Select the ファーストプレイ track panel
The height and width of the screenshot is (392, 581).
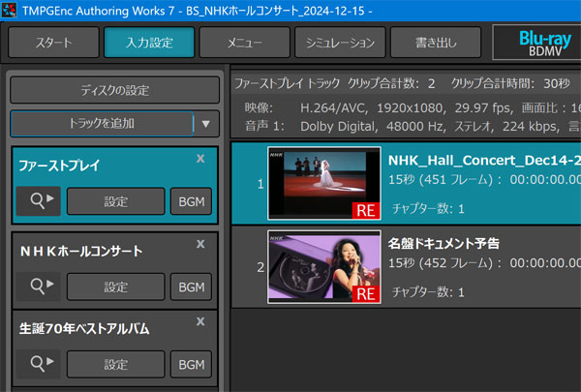coord(115,185)
